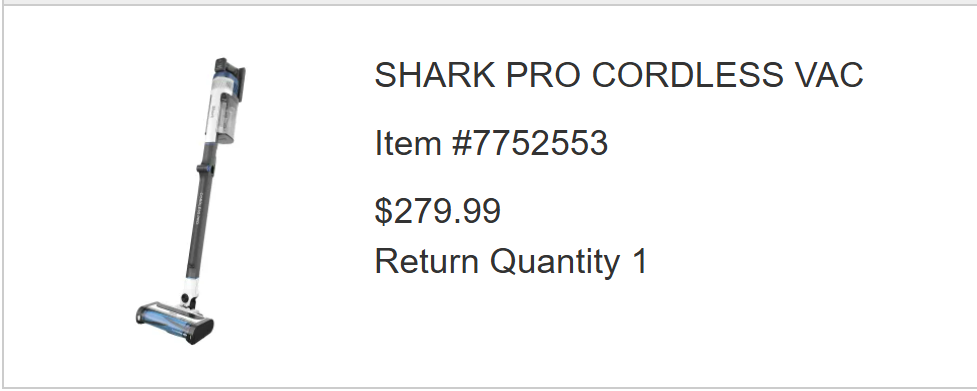Select the Item #7752553 text
977x391 pixels.
[491, 143]
